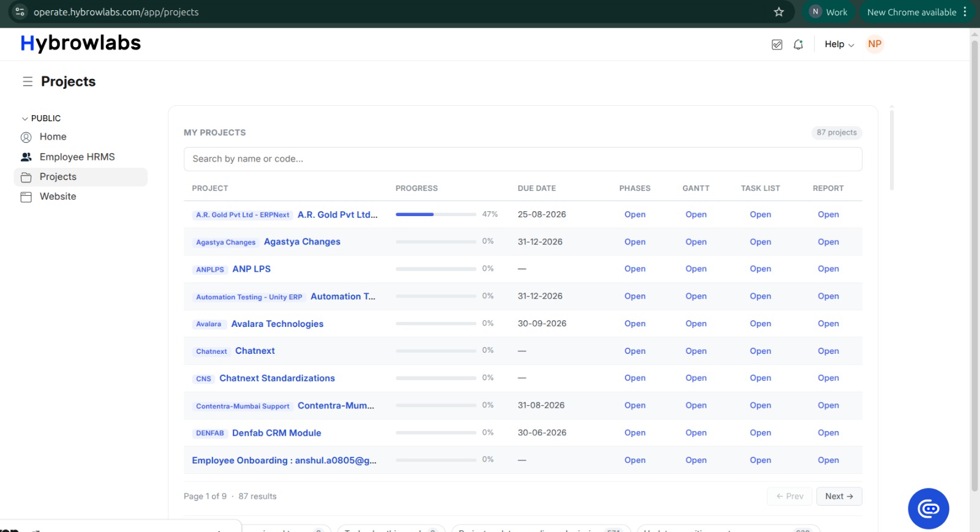The image size is (980, 532).
Task: Open Task List for ANP LPS
Action: (x=760, y=269)
